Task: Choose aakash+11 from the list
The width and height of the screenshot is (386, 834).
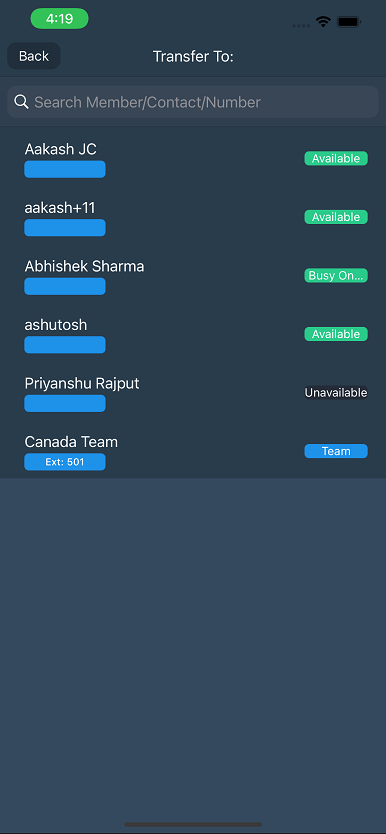Action: click(x=193, y=217)
